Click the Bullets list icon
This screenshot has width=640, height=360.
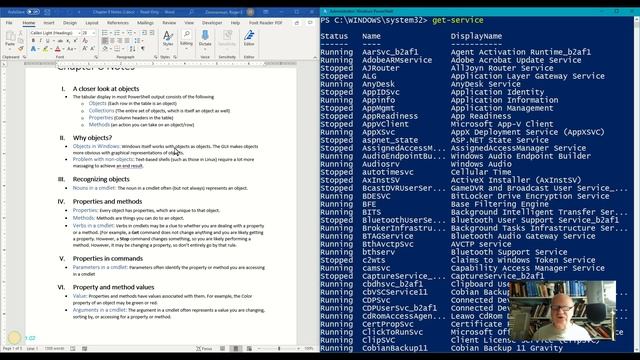105,33
